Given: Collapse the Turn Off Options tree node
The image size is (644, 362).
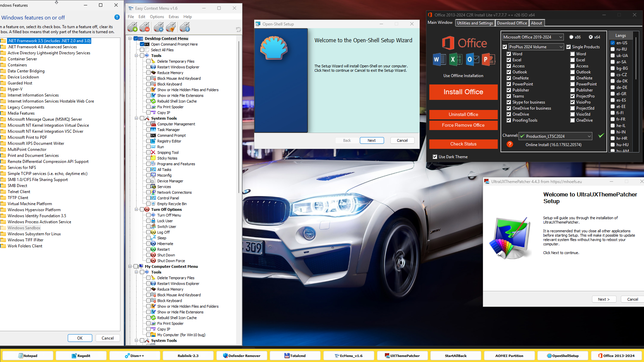Looking at the screenshot, I should 137,209.
